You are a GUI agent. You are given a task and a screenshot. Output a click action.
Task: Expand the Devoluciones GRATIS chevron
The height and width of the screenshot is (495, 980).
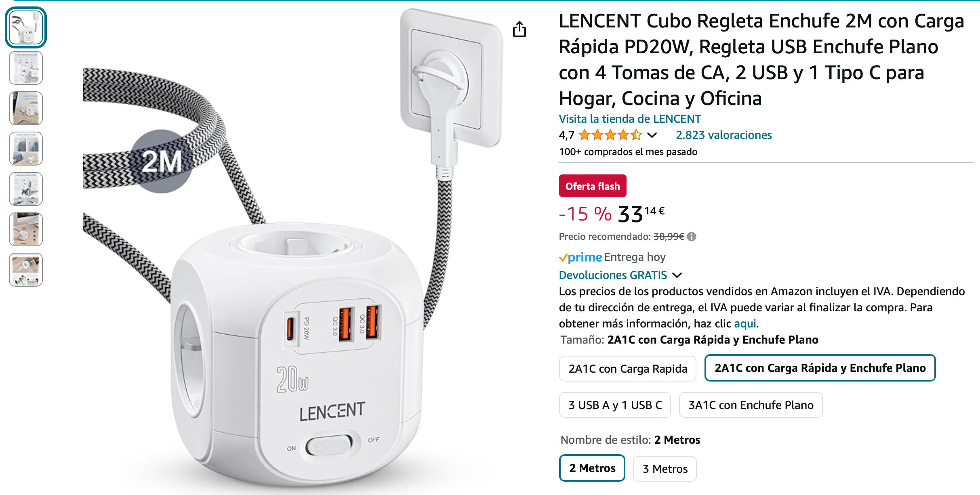(677, 275)
